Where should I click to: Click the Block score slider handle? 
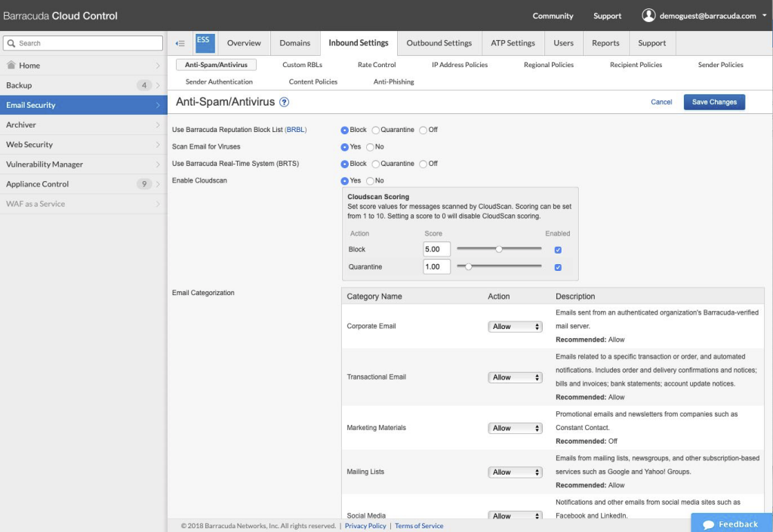tap(499, 249)
